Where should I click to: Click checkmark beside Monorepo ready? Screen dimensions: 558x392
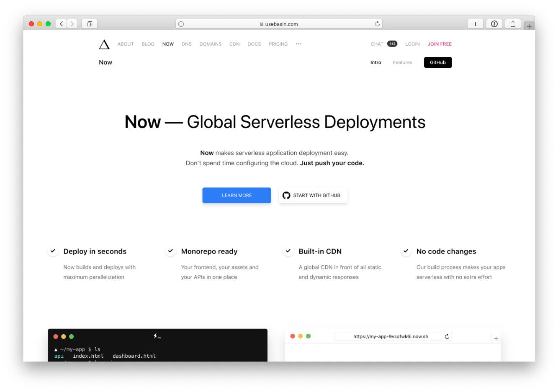coord(170,251)
